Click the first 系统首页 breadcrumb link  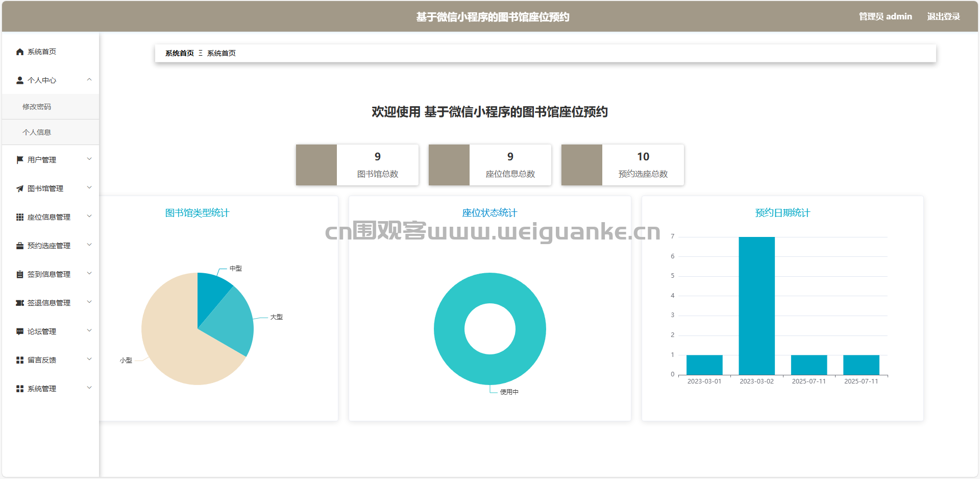[180, 53]
